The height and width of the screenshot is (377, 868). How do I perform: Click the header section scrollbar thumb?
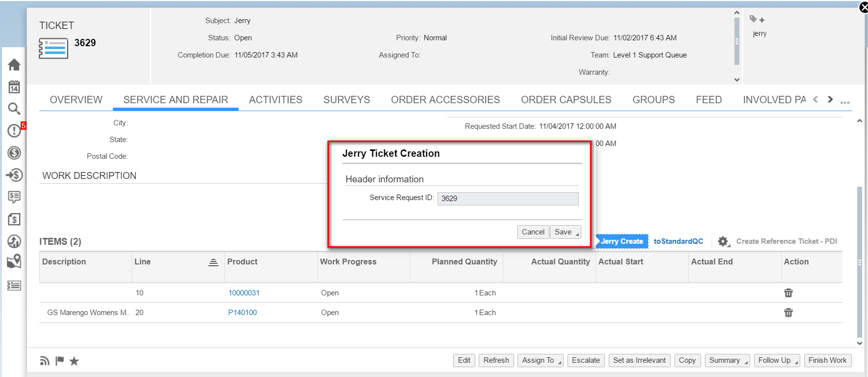[737, 41]
